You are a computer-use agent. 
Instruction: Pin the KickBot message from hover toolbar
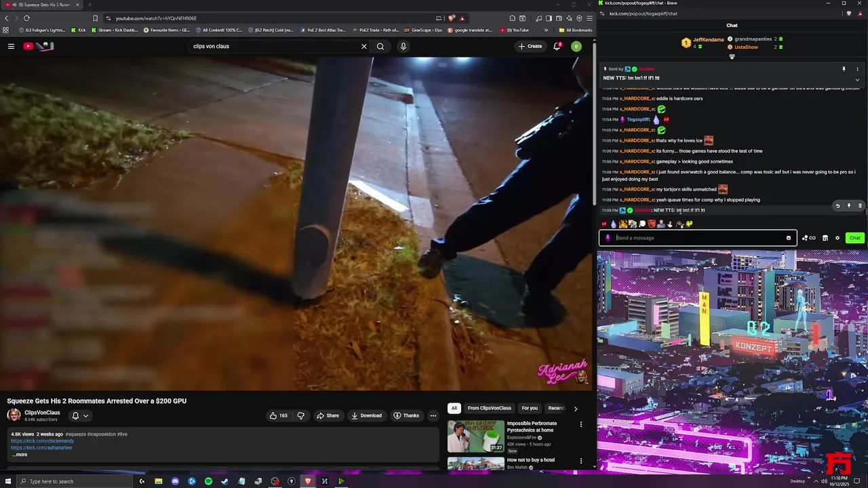849,205
